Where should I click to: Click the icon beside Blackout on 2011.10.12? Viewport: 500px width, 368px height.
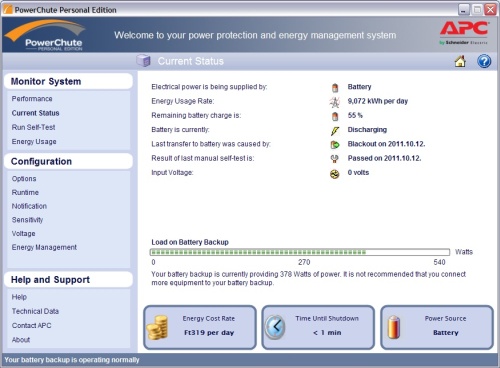click(335, 145)
